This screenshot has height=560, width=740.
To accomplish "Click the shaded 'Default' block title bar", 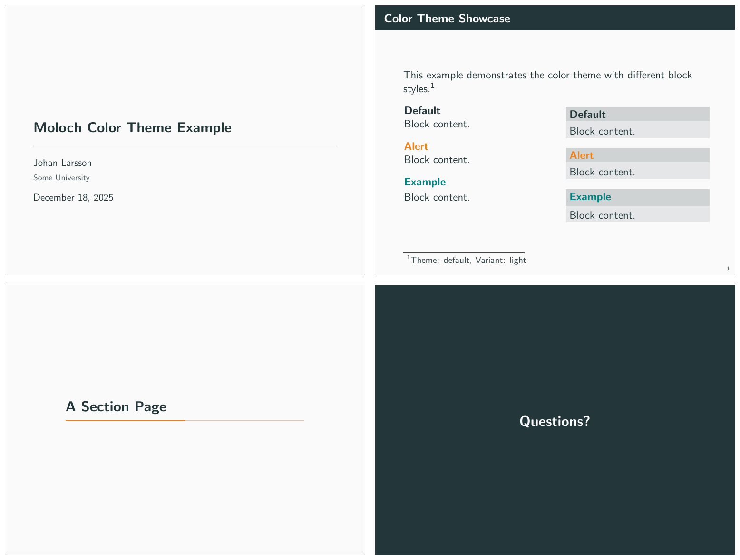I will pyautogui.click(x=637, y=114).
